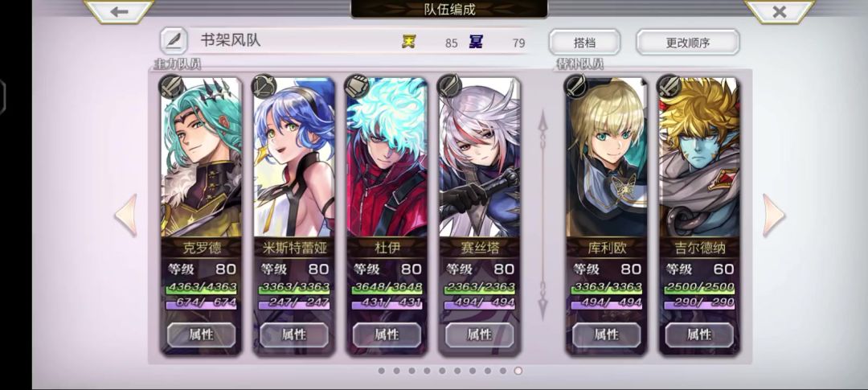The image size is (868, 390).
Task: Open the 搭档 partner button
Action: 584,42
